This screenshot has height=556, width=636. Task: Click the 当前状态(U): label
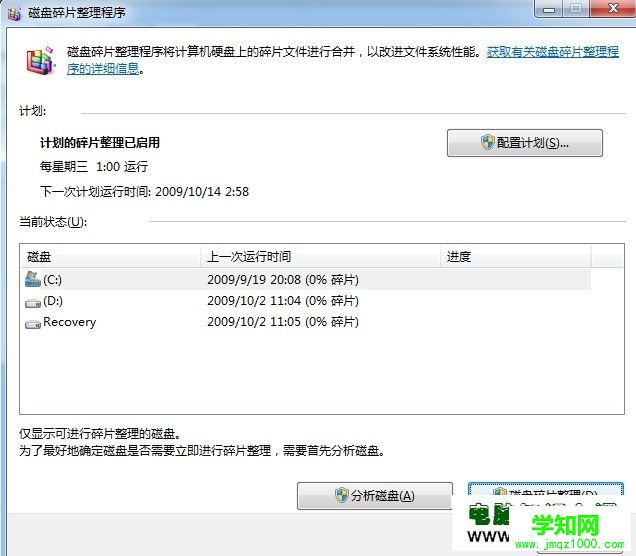click(x=53, y=222)
